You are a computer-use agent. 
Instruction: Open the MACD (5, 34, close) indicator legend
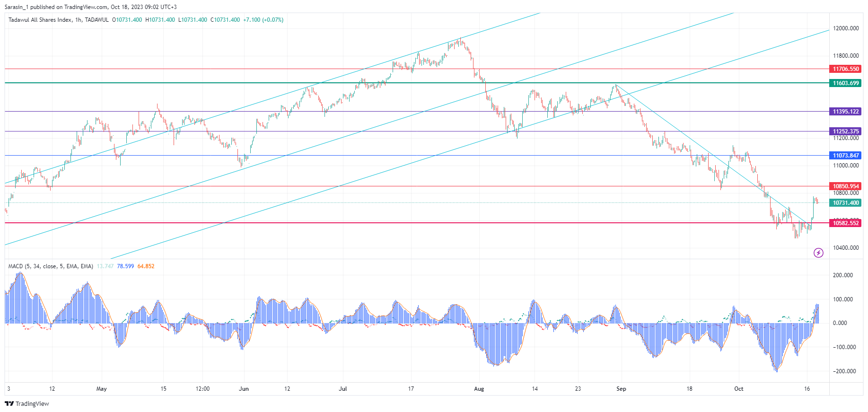[x=51, y=266]
